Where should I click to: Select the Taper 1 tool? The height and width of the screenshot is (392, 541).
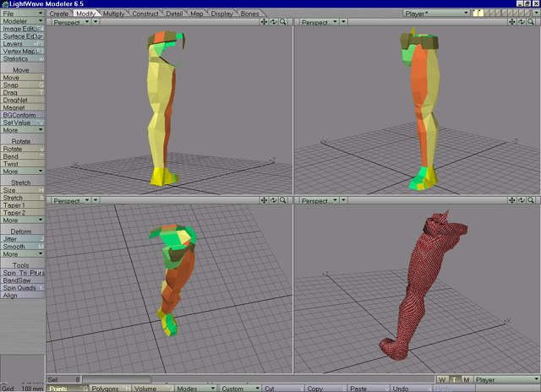[x=23, y=205]
